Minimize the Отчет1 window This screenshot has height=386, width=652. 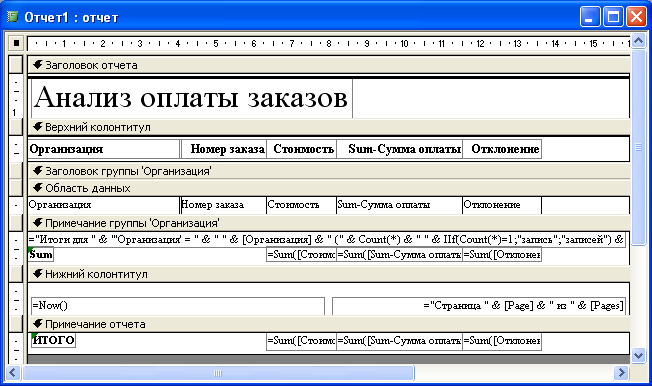pyautogui.click(x=590, y=17)
